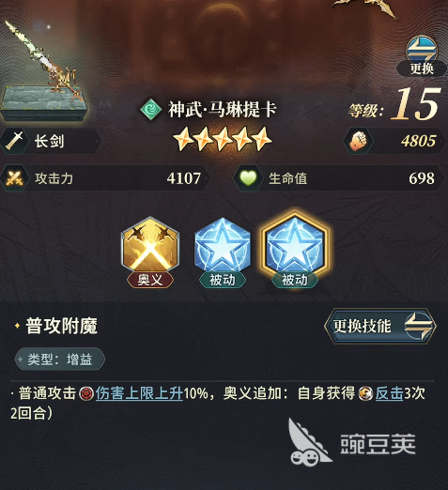Select the highlighted blue star 被动 skill
Viewport: 448px width, 490px height.
click(294, 246)
